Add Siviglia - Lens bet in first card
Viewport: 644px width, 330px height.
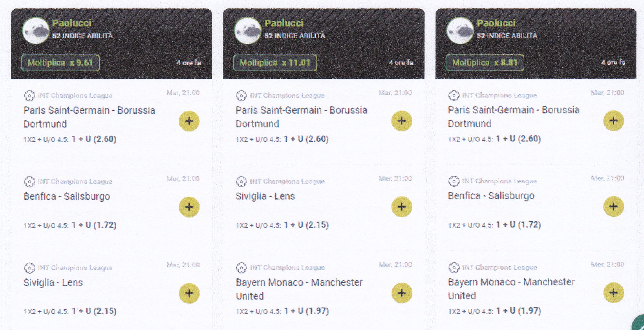point(189,293)
